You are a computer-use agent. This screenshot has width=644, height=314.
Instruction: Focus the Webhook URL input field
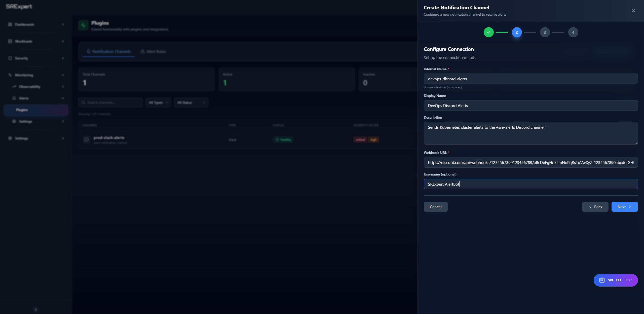tap(530, 162)
